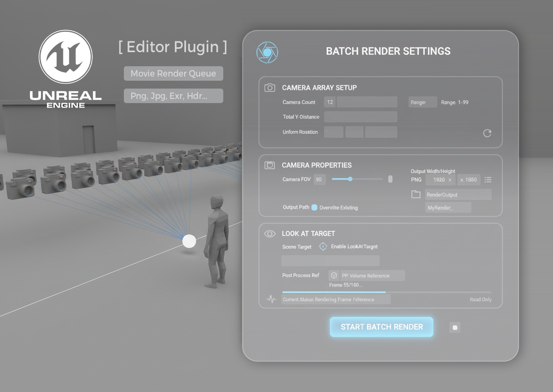553x392 pixels.
Task: Click the Unreal Engine logo
Action: 65,69
